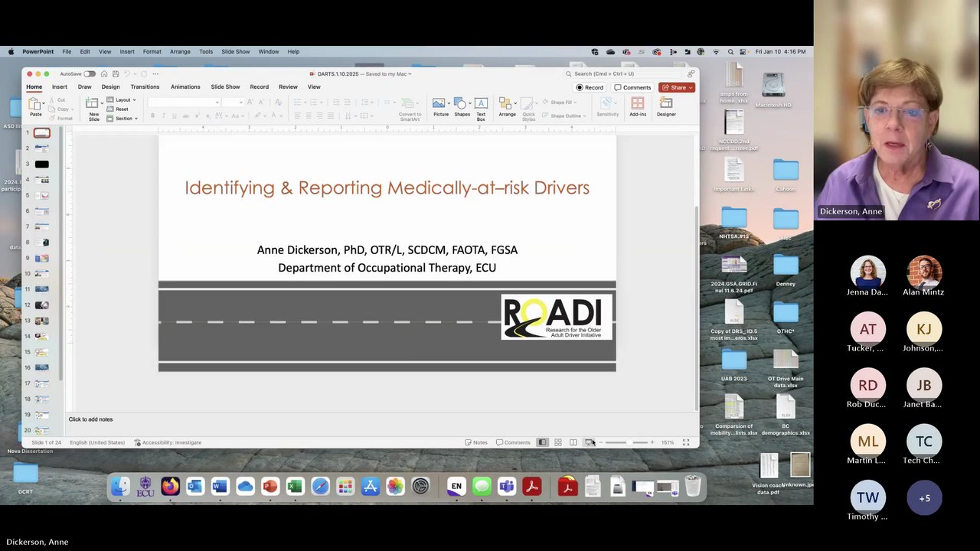The width and height of the screenshot is (980, 551).
Task: Switch to the Transitions tab
Action: (x=145, y=86)
